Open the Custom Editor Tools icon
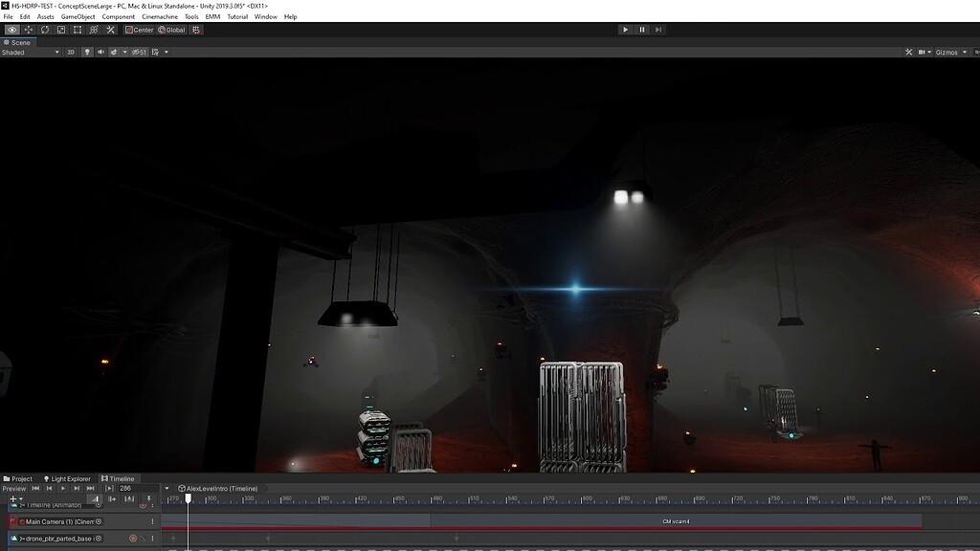This screenshot has width=980, height=551. [x=109, y=30]
